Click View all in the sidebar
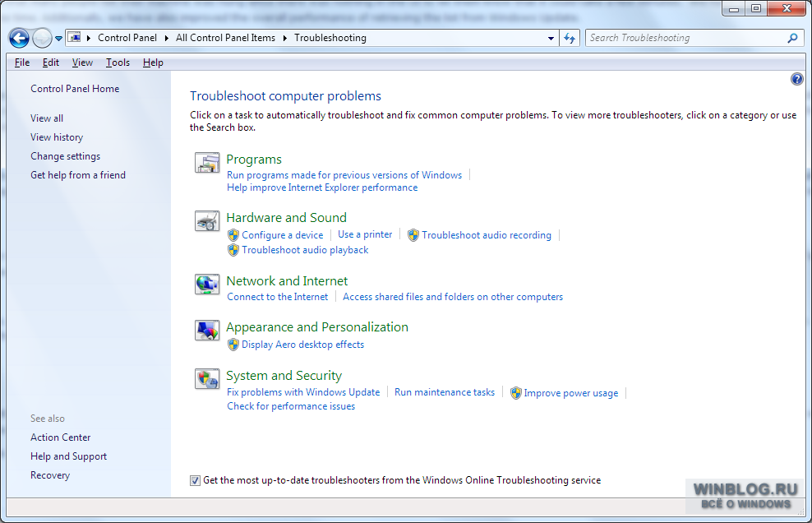Image resolution: width=812 pixels, height=523 pixels. click(47, 118)
